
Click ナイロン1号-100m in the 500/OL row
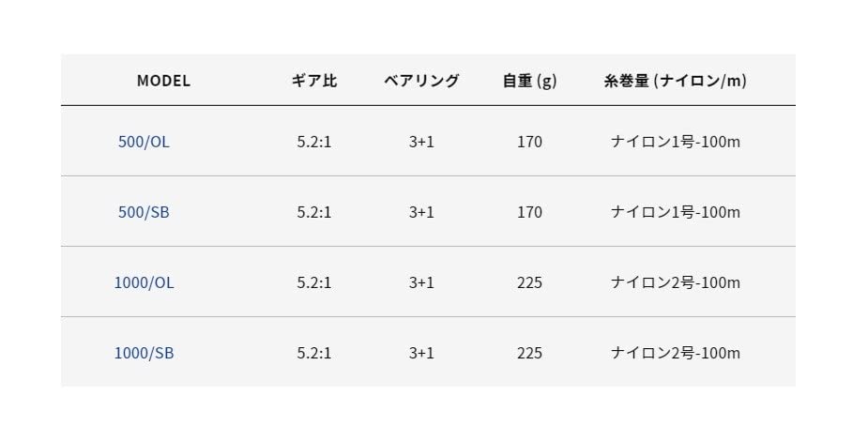pos(676,142)
